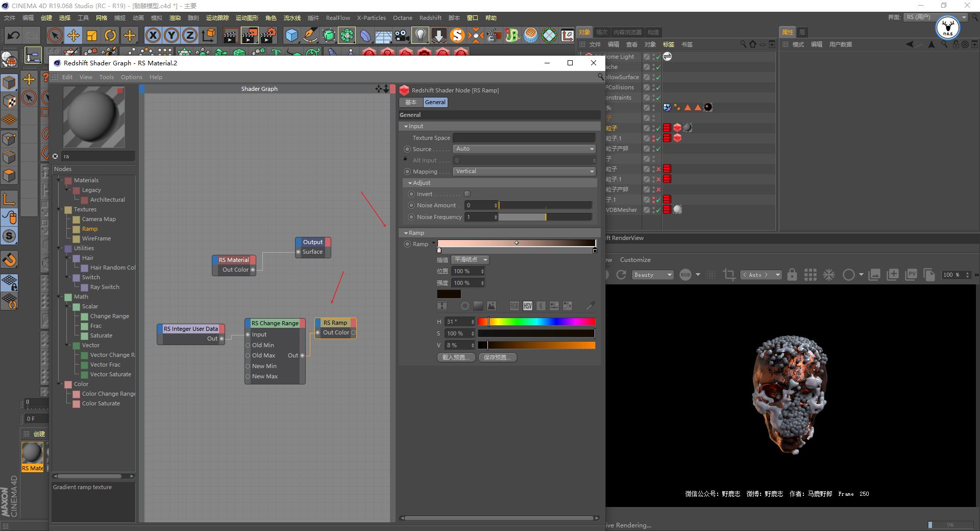The image size is (980, 531).
Task: Toggle the green checkmark next to 粒子产卵
Action: coord(659,149)
